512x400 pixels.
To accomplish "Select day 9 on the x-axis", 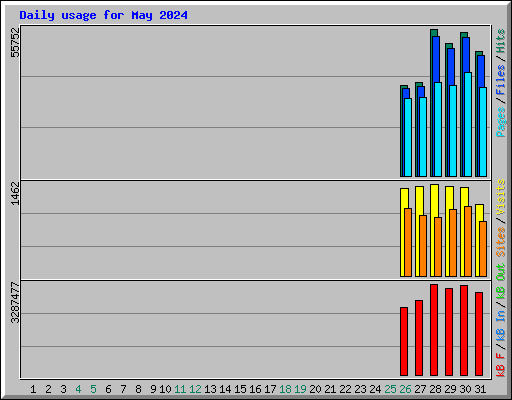I will (x=153, y=389).
